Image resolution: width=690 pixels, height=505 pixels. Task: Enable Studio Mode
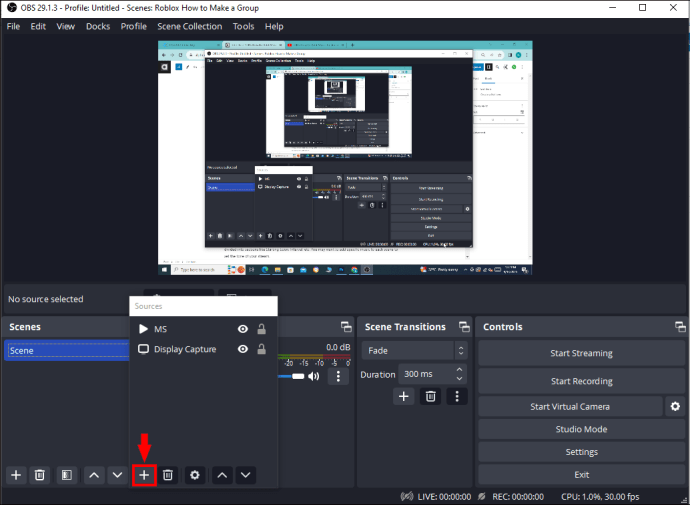click(x=581, y=429)
